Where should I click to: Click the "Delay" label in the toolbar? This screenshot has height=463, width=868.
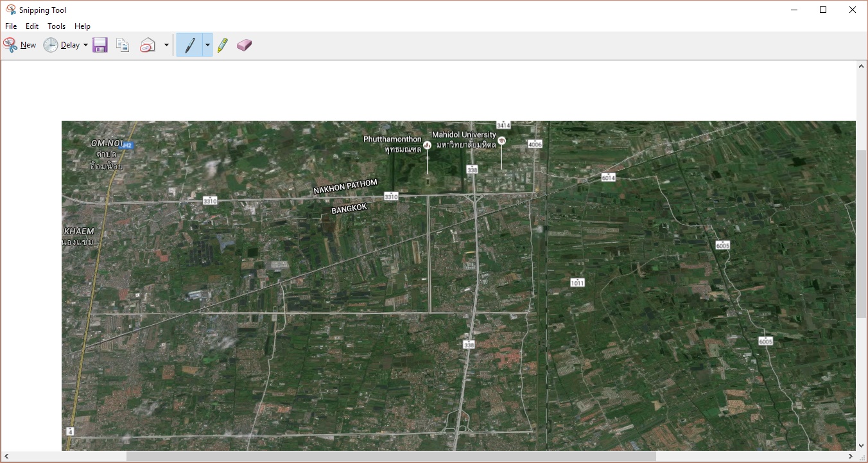[70, 45]
